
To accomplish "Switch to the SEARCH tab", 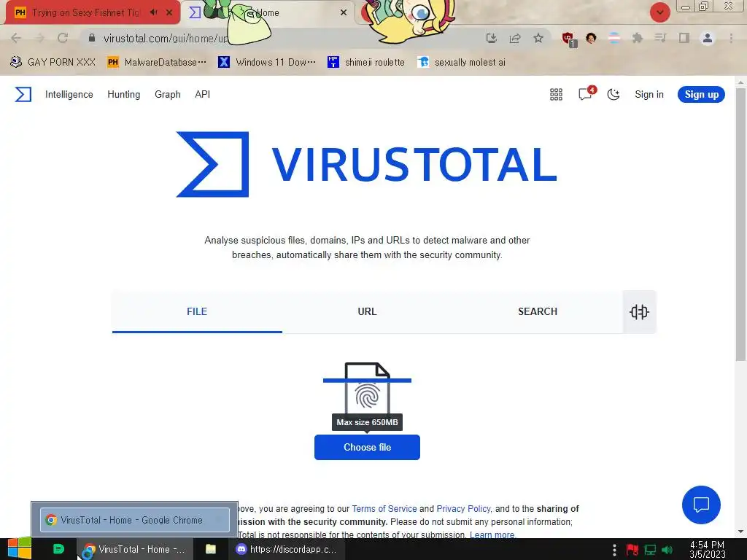I will 538,311.
